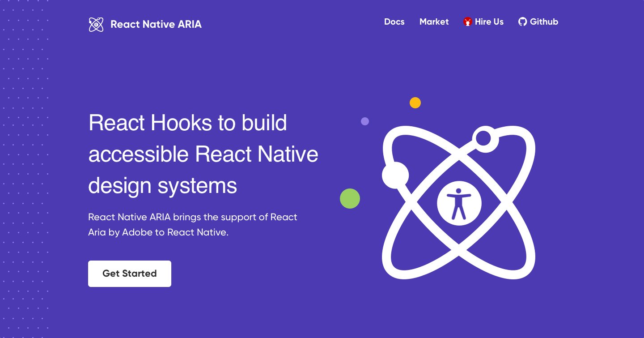Screen dimensions: 644x338
Task: Click the headline about React Hooks
Action: point(203,154)
